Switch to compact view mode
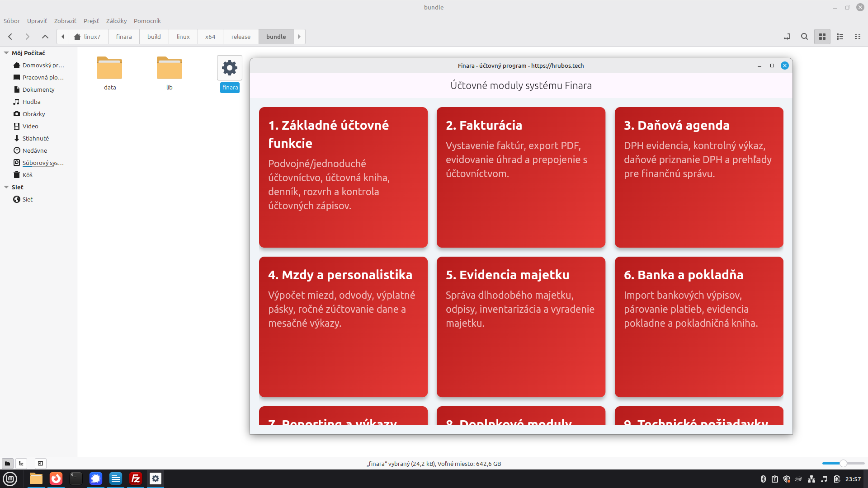 (858, 37)
